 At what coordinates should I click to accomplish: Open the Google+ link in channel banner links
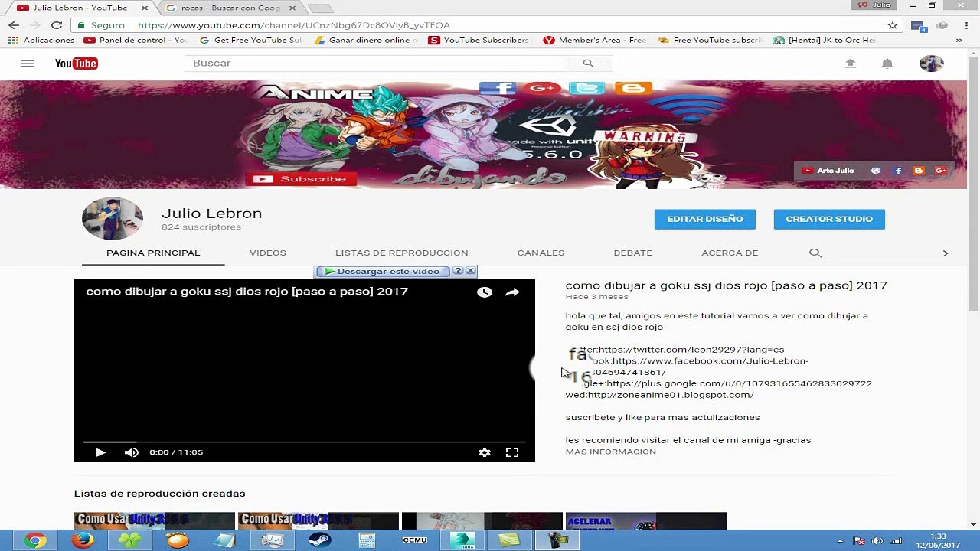tap(940, 171)
